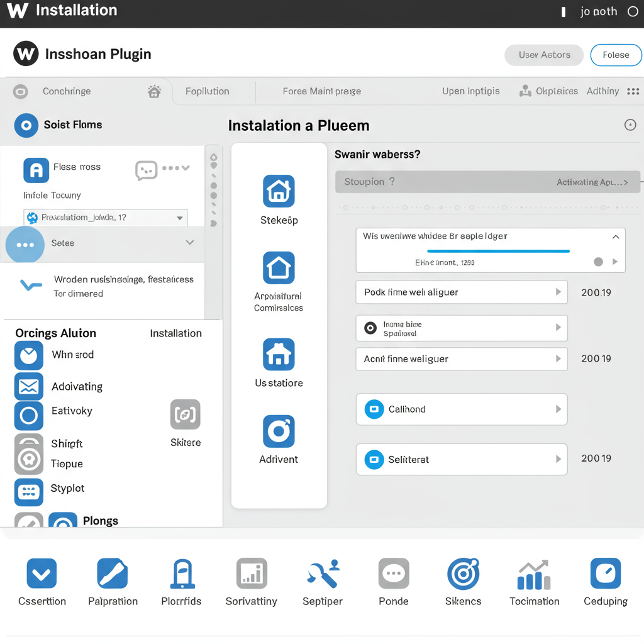Image resolution: width=644 pixels, height=644 pixels.
Task: Click the User Aetors button
Action: point(543,55)
